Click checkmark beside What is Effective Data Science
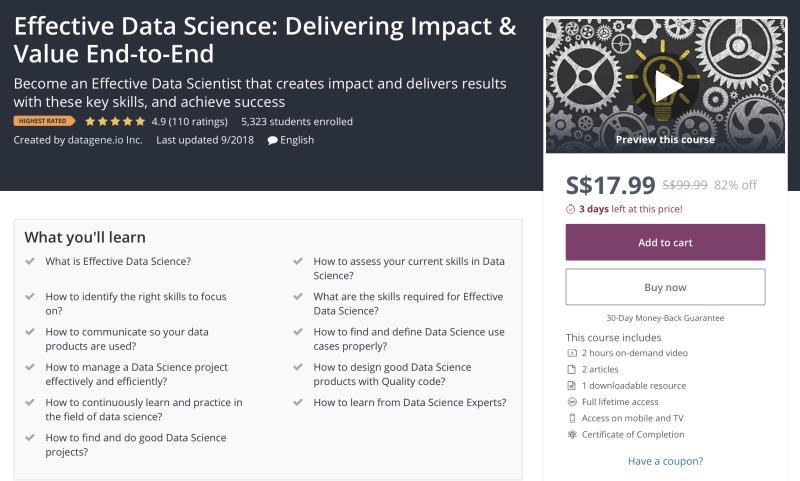Screen dimensions: 800x481 (30, 261)
